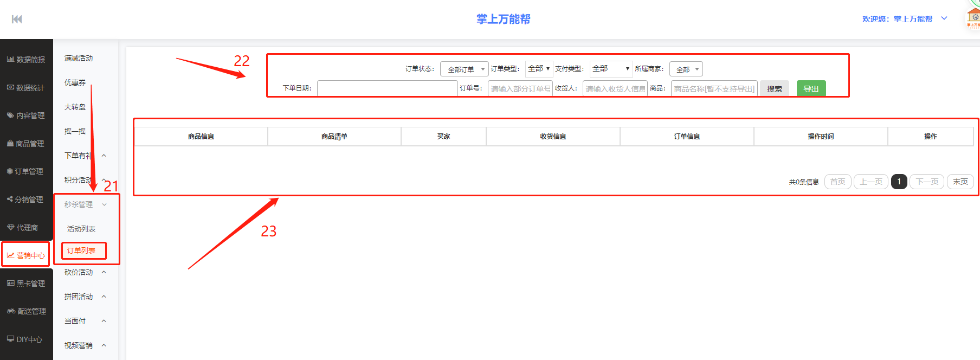This screenshot has height=360, width=980.
Task: Open 内容管理 via its tag icon
Action: click(10, 115)
